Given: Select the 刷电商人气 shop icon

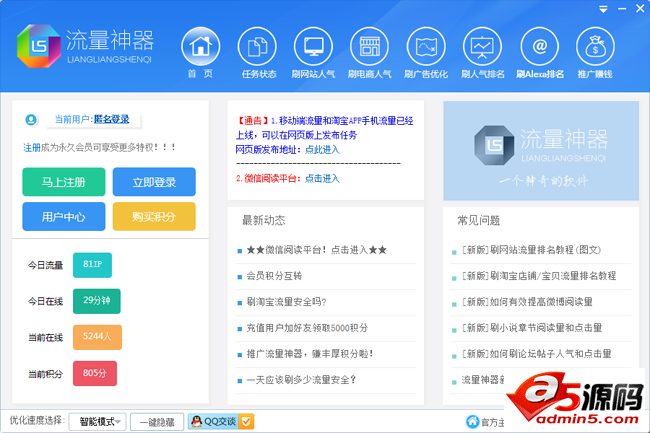Looking at the screenshot, I should coord(370,47).
